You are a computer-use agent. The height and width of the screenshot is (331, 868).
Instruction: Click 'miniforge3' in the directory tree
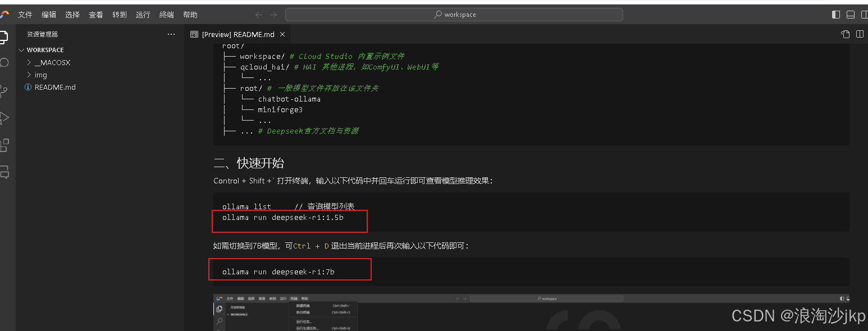[280, 109]
